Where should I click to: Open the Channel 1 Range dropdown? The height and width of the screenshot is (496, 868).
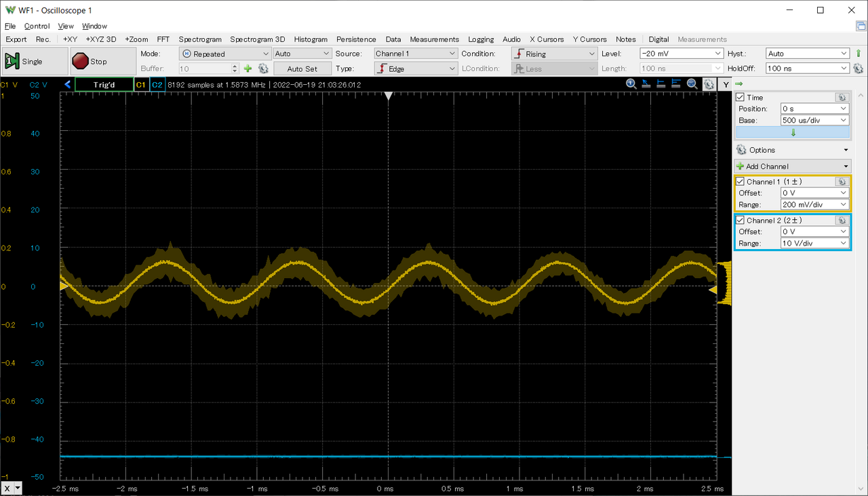tap(814, 204)
